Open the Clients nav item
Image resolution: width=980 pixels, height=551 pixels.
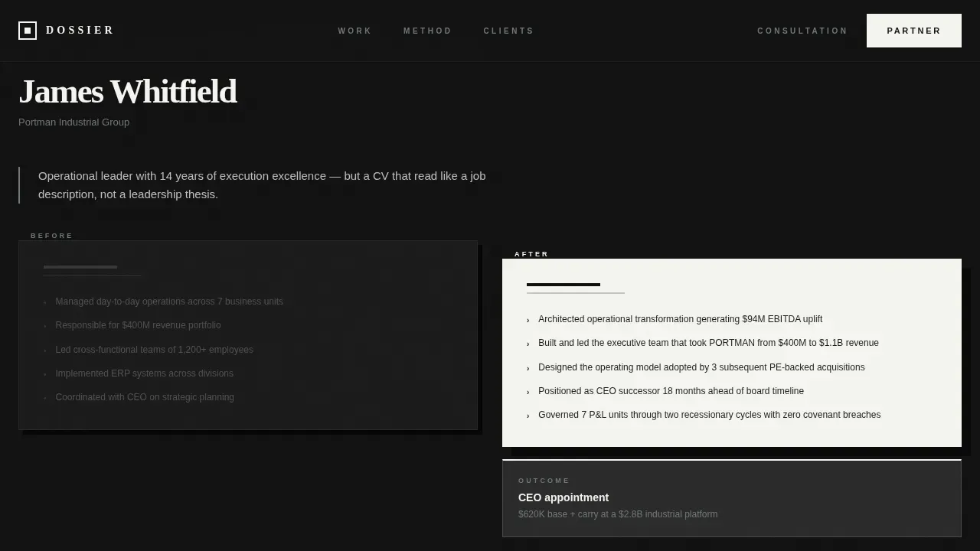pos(509,31)
